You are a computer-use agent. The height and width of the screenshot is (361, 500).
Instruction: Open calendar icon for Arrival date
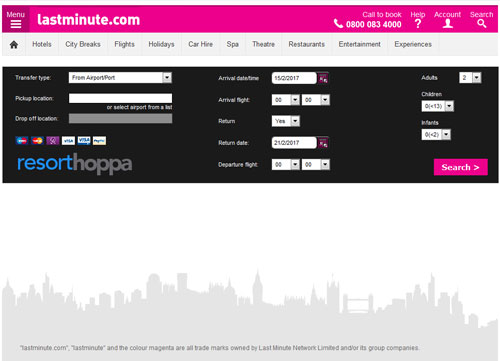click(323, 79)
